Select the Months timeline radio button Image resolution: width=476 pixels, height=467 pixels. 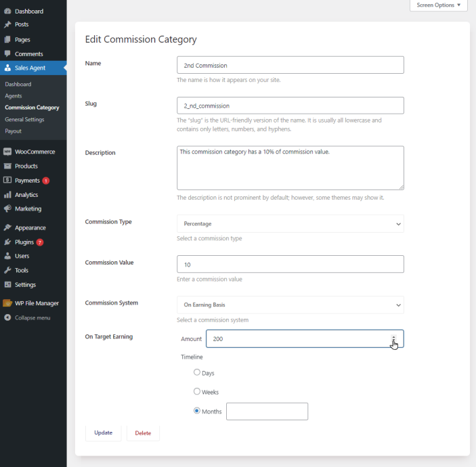coord(197,410)
